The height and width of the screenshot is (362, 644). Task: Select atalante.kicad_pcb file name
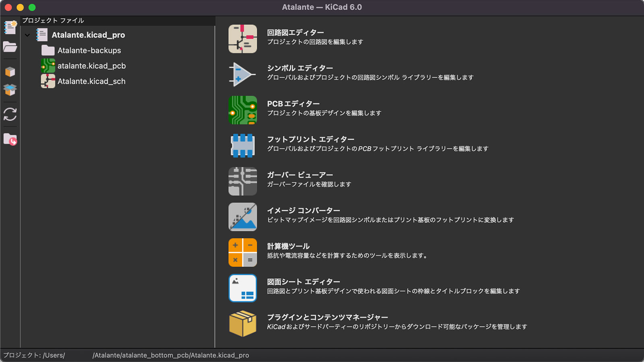click(92, 66)
